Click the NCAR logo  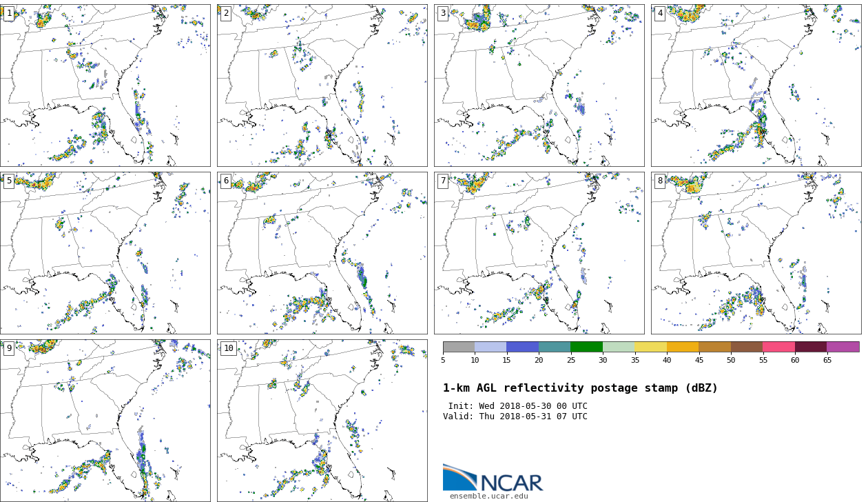[493, 478]
